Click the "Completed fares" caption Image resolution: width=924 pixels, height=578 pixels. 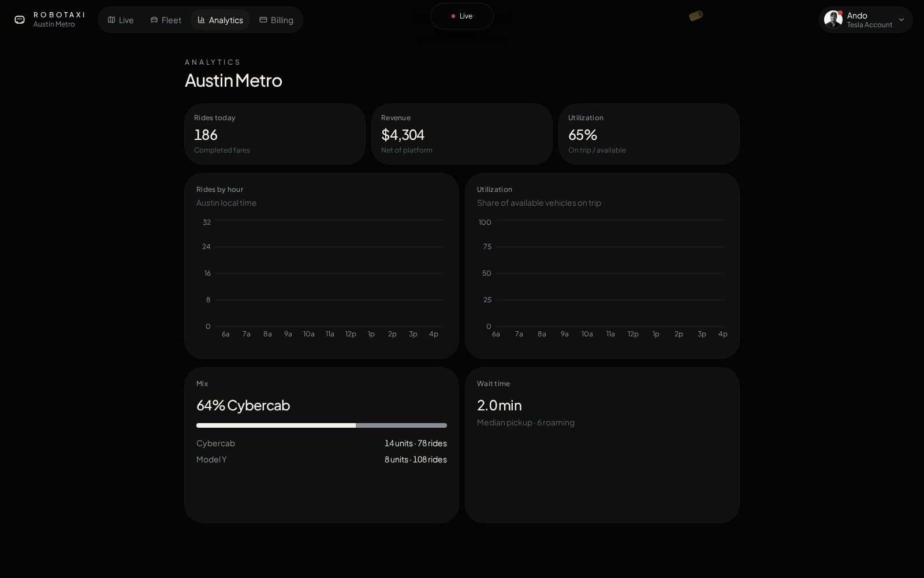(222, 150)
